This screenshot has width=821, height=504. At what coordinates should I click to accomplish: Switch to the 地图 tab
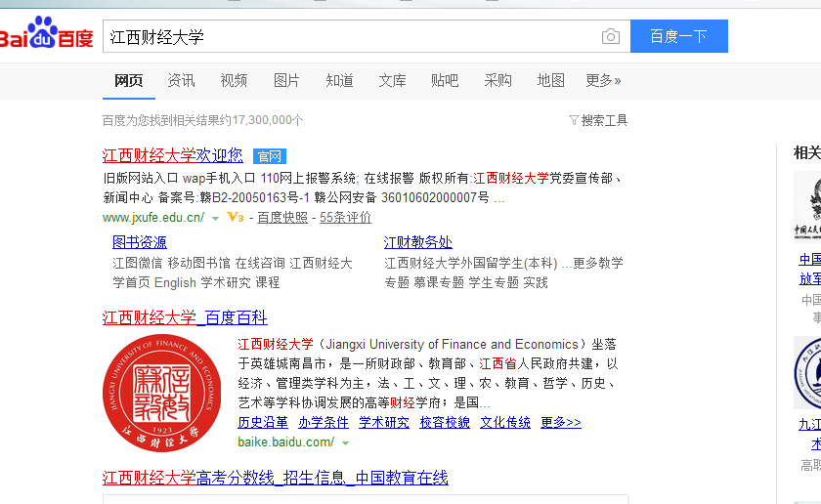point(551,81)
